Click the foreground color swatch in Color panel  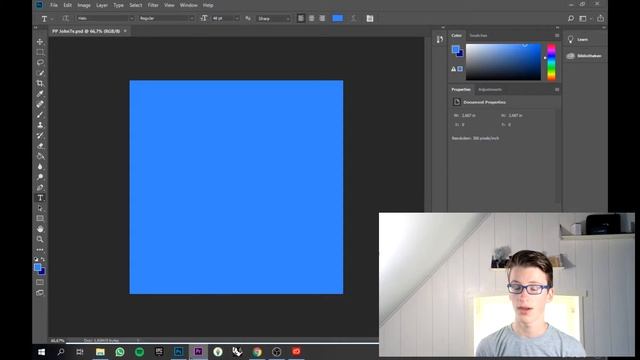(456, 49)
